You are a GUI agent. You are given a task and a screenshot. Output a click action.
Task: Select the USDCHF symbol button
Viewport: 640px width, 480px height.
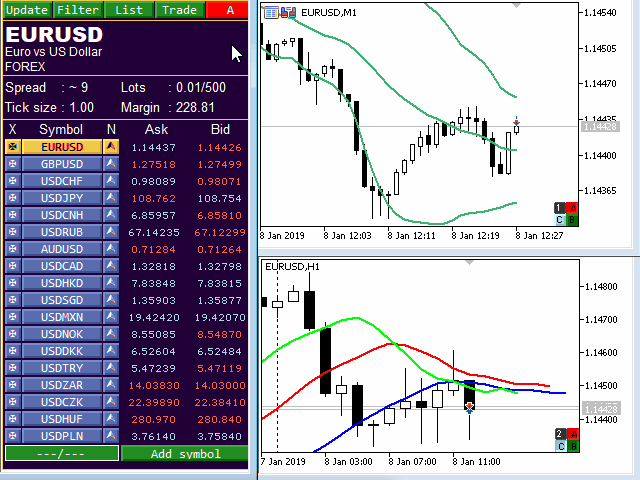pyautogui.click(x=62, y=181)
